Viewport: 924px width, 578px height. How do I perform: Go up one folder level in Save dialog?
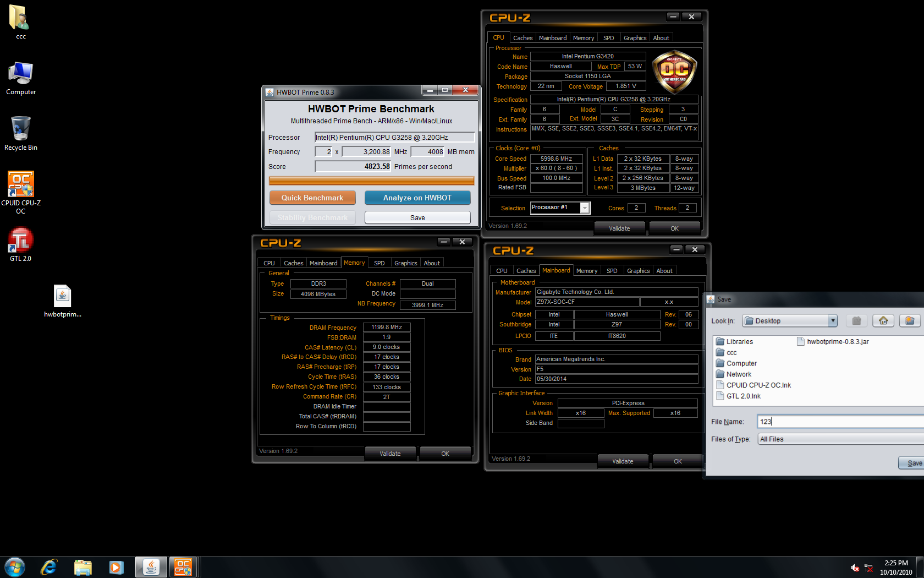856,320
